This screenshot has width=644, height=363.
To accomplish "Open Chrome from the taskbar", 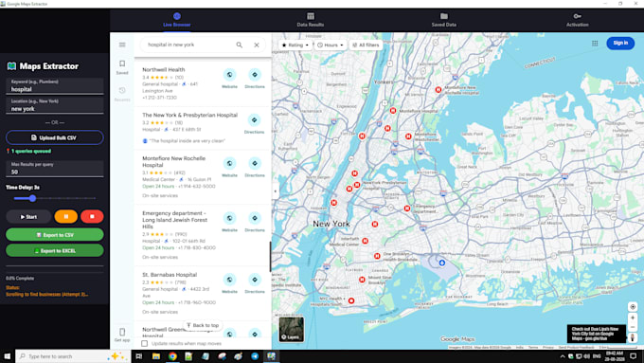I will click(x=172, y=356).
